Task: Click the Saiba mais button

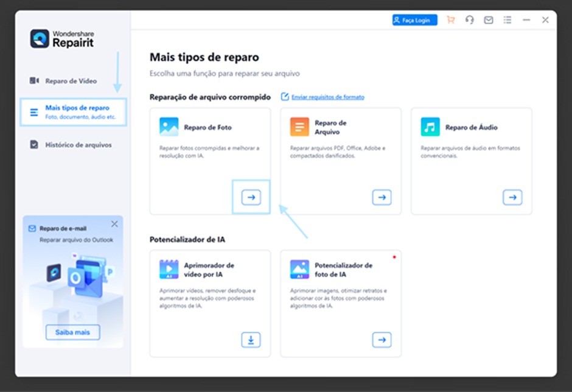Action: pos(72,332)
